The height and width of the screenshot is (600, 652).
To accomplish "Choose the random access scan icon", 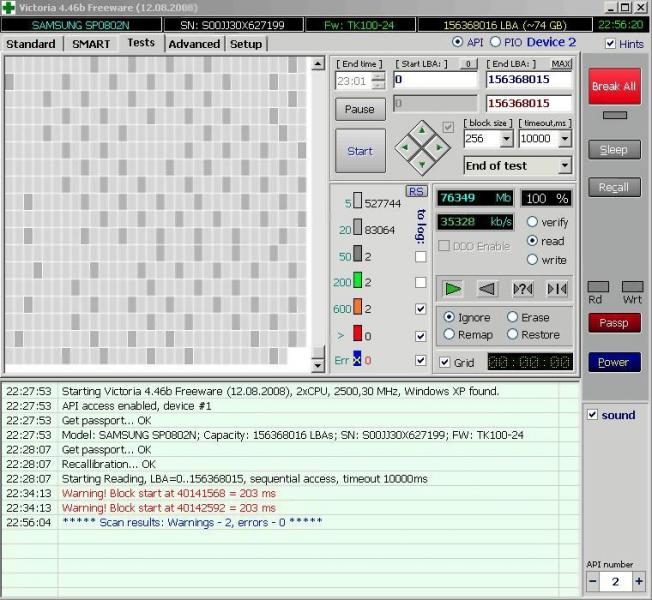I will (522, 289).
